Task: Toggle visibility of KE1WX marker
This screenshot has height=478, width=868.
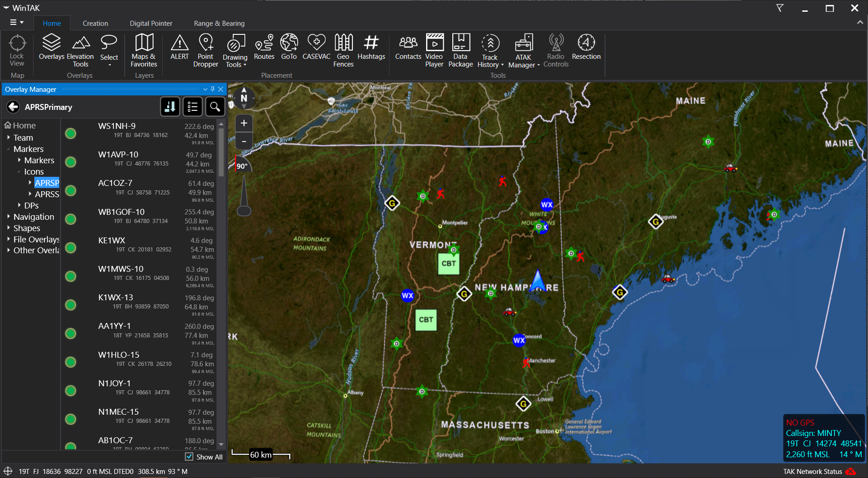Action: pyautogui.click(x=70, y=247)
